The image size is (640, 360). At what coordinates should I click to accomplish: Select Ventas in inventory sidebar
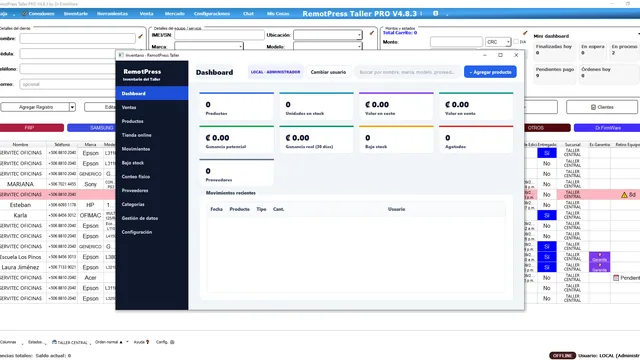[x=152, y=107]
